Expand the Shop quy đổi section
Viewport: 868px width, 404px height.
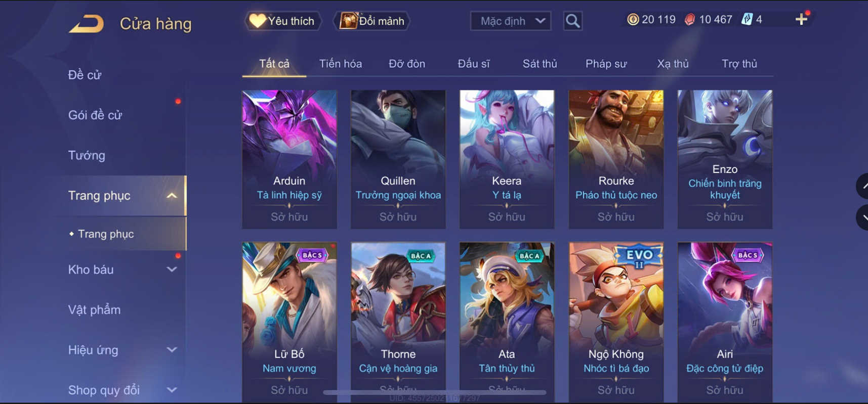172,390
